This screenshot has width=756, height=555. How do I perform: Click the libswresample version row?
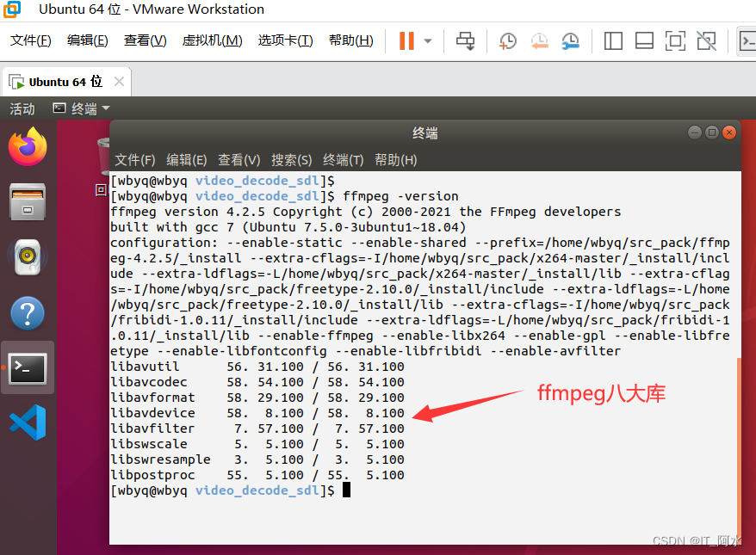coord(257,459)
